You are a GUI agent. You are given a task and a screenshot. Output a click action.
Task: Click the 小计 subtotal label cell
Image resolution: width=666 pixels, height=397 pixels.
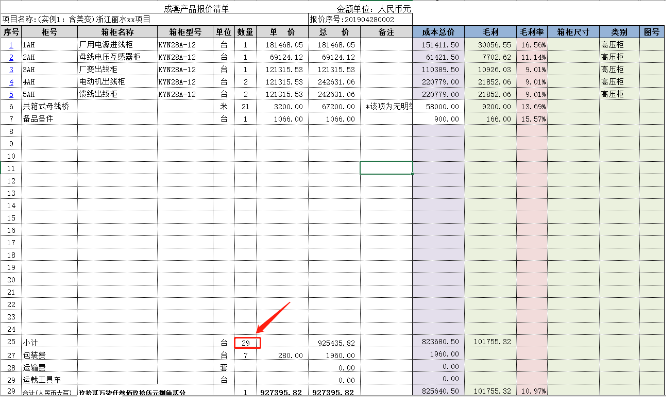coord(50,342)
